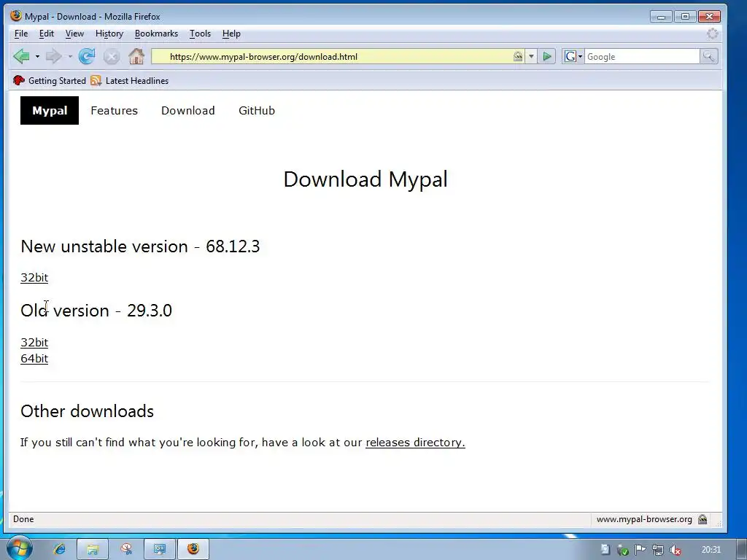Click the system clock showing 20:31
This screenshot has height=560, width=747.
[711, 550]
